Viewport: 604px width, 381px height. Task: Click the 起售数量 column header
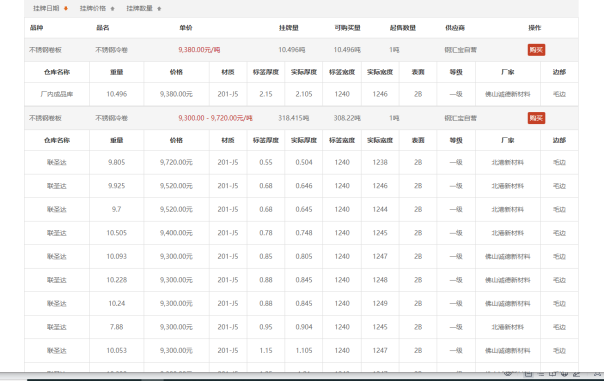(x=403, y=28)
